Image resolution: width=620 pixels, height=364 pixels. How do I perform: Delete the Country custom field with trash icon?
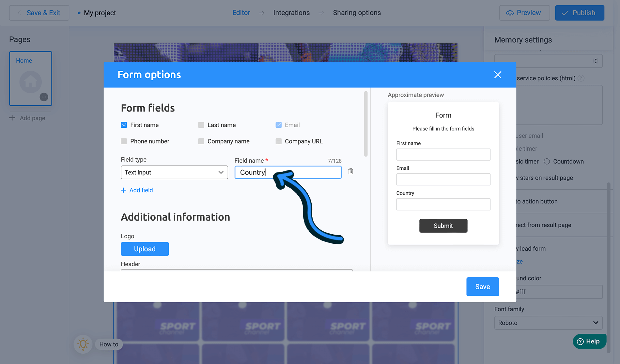click(x=350, y=171)
